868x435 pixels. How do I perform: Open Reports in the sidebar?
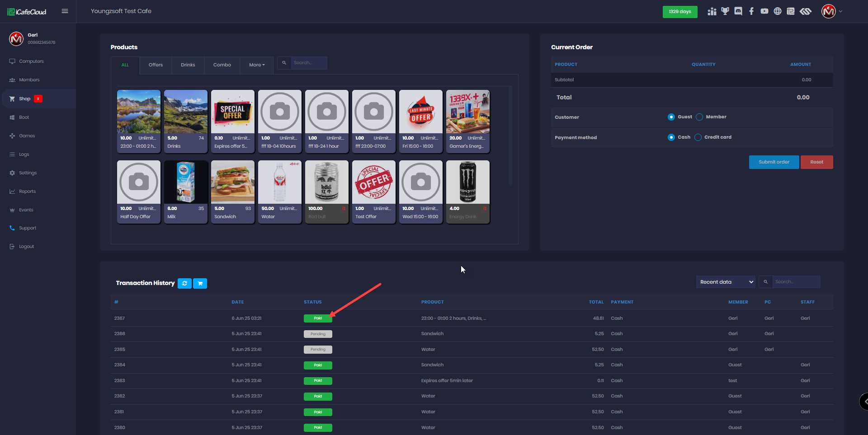click(x=27, y=192)
